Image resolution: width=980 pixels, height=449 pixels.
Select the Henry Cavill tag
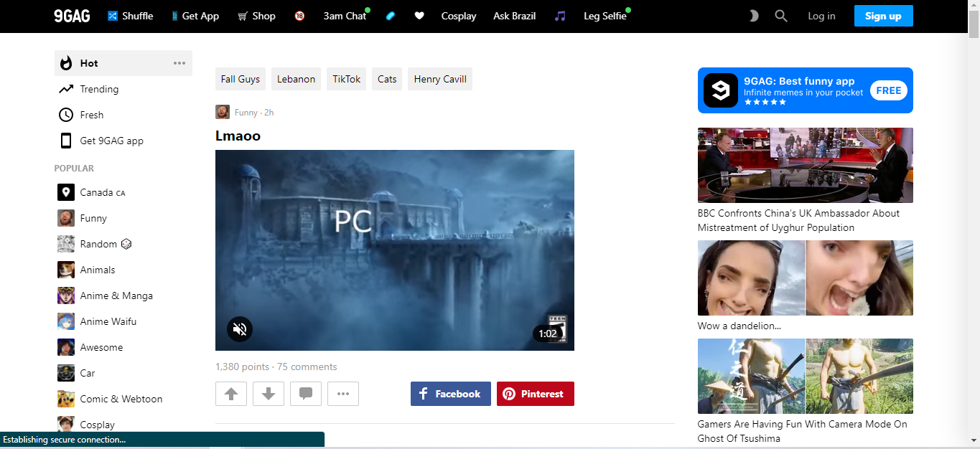point(440,79)
